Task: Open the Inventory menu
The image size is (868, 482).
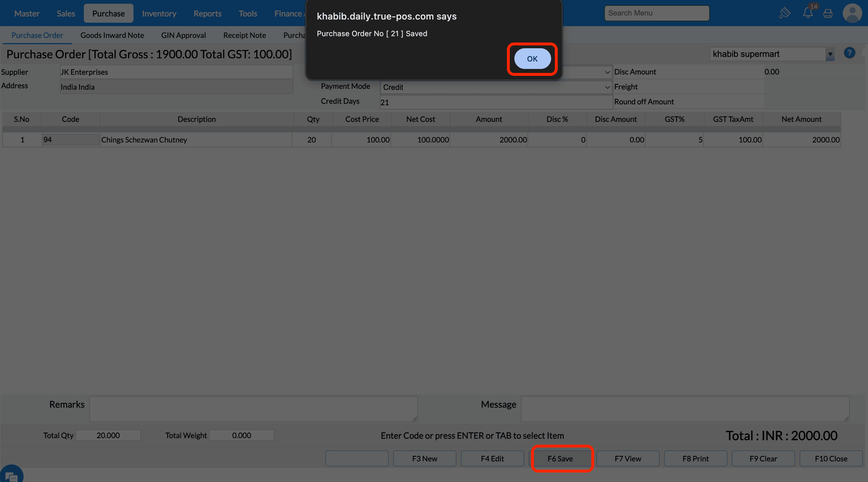Action: point(159,14)
